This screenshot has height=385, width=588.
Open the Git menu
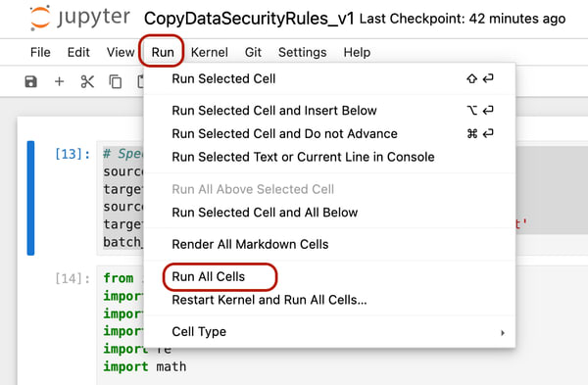pos(253,52)
